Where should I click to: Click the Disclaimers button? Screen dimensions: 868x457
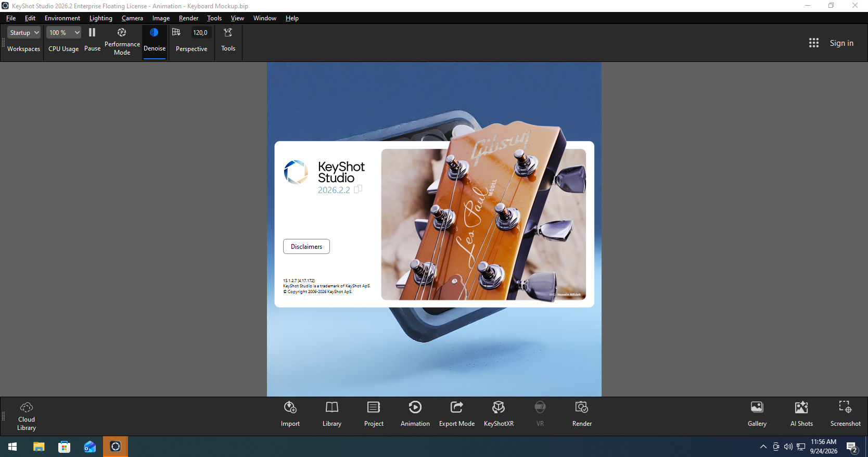[x=307, y=247]
